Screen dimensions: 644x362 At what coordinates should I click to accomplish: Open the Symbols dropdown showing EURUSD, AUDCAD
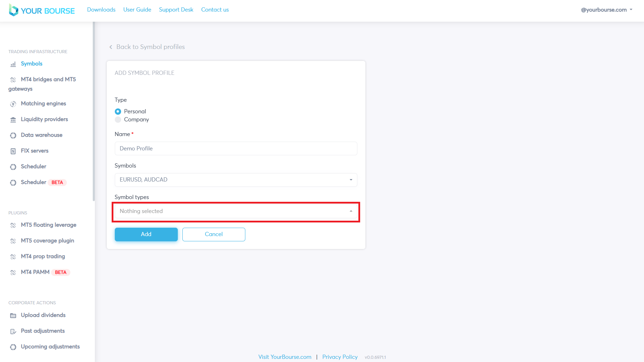(236, 180)
